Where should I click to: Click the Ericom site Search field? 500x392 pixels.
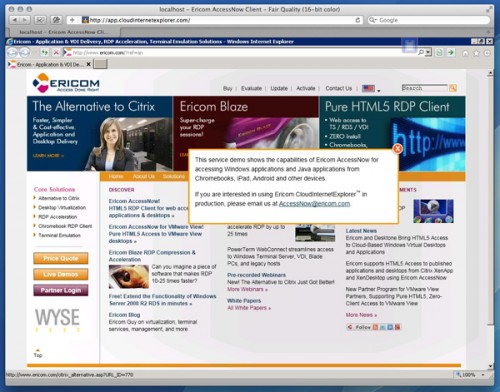coord(425,88)
